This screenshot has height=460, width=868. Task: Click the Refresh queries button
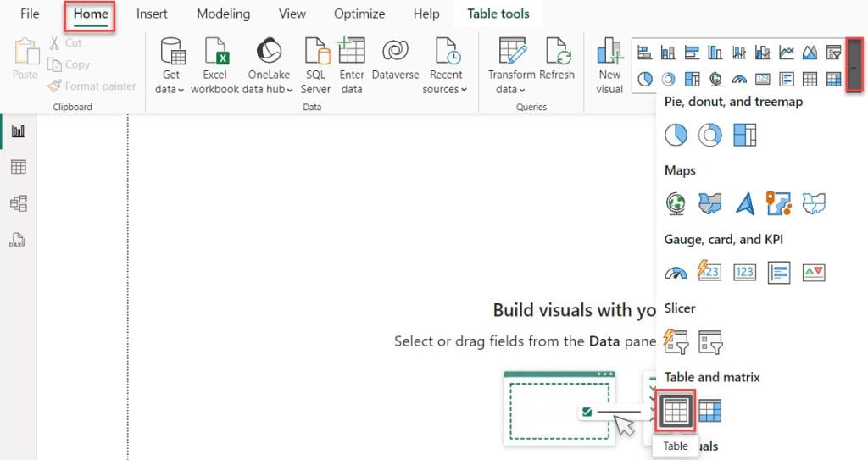click(x=557, y=60)
